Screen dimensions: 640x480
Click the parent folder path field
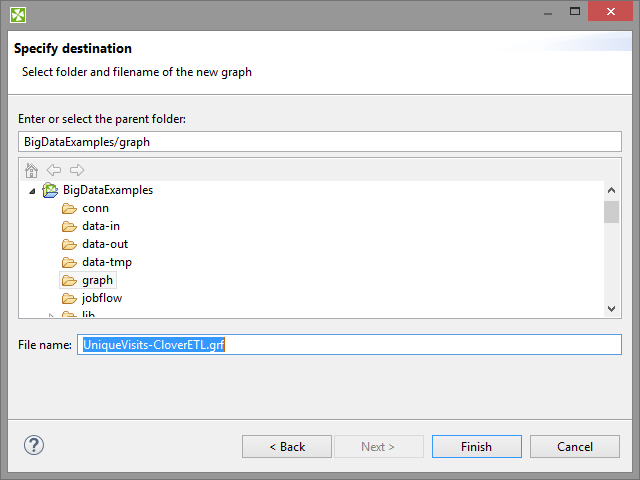click(319, 142)
